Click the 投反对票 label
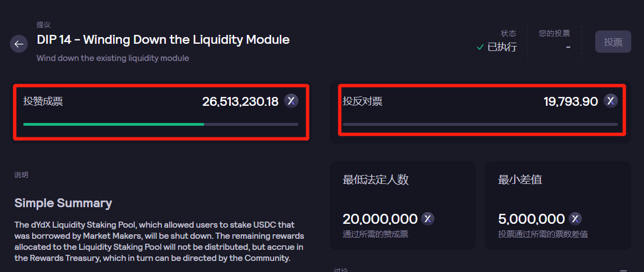Screen dimensions: 644x272 pyautogui.click(x=362, y=101)
